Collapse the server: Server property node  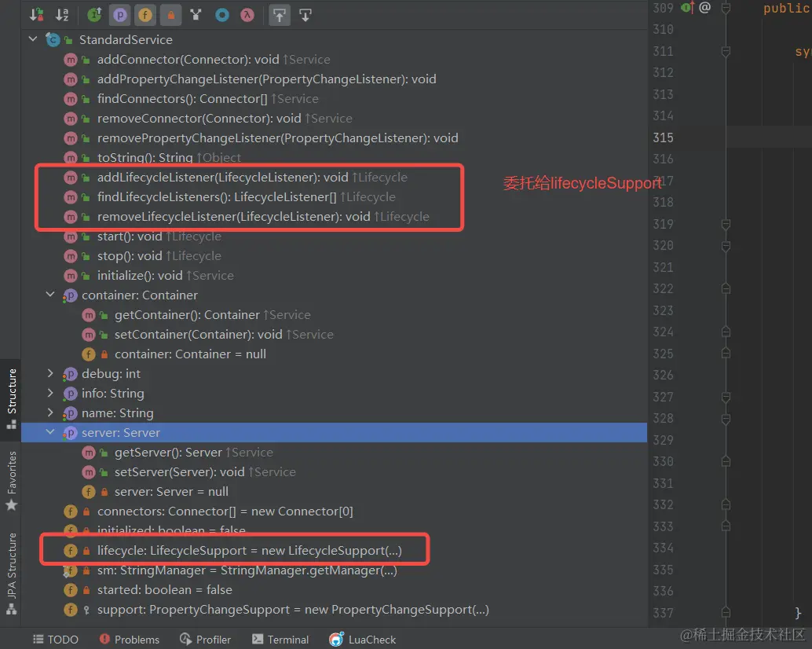coord(50,432)
